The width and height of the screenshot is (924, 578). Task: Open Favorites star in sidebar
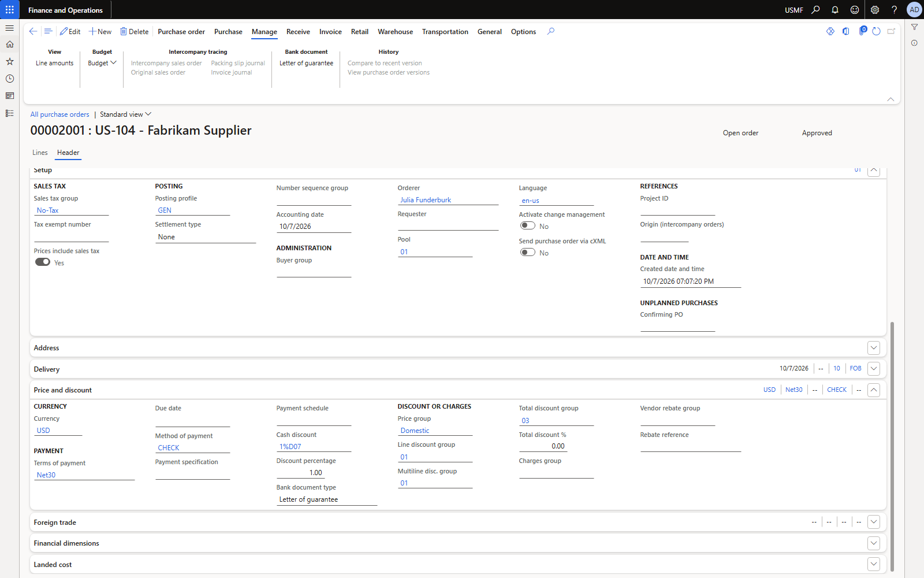(10, 61)
